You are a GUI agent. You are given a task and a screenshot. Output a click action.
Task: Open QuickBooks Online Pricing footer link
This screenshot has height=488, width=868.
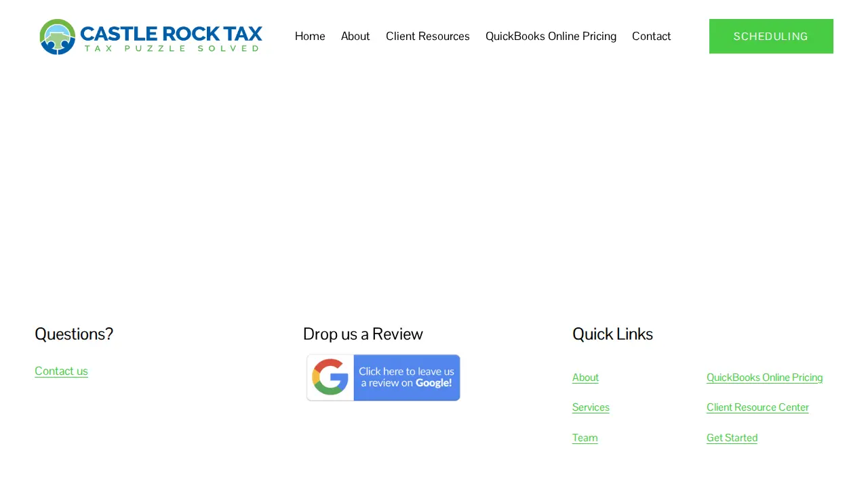click(x=764, y=378)
